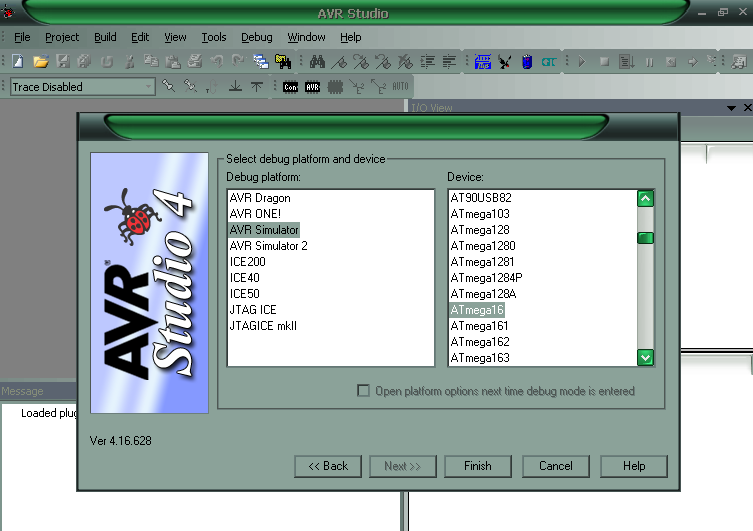The height and width of the screenshot is (531, 753).
Task: Click the Cancel button
Action: (556, 466)
